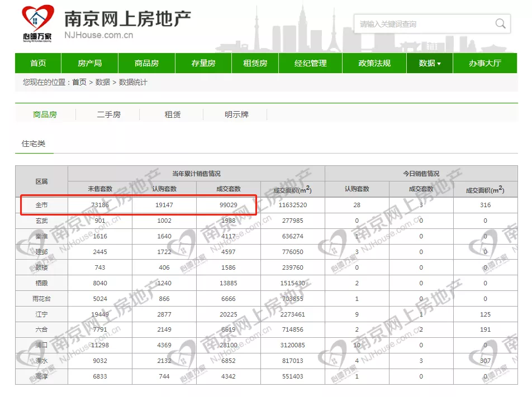Follow the 首页 breadcrumb link
Image resolution: width=532 pixels, height=397 pixels.
79,83
